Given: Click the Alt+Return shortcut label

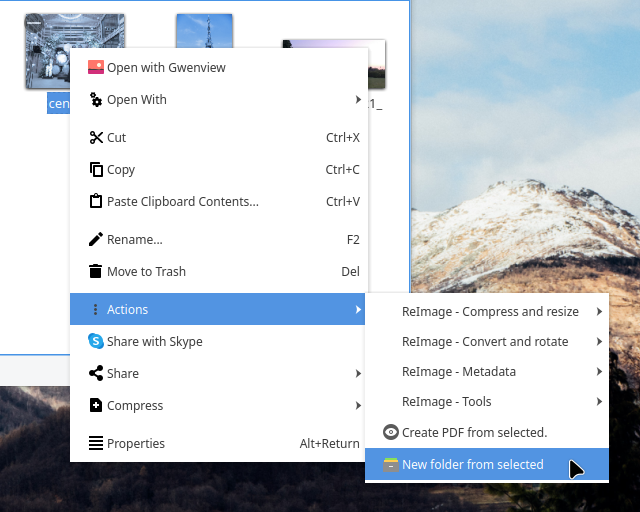Looking at the screenshot, I should (x=329, y=443).
